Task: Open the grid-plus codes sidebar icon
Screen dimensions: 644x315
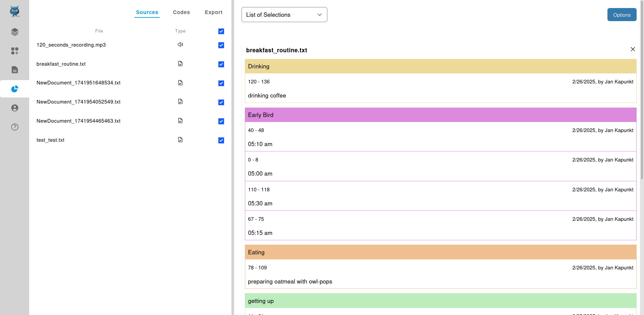Action: 14,51
